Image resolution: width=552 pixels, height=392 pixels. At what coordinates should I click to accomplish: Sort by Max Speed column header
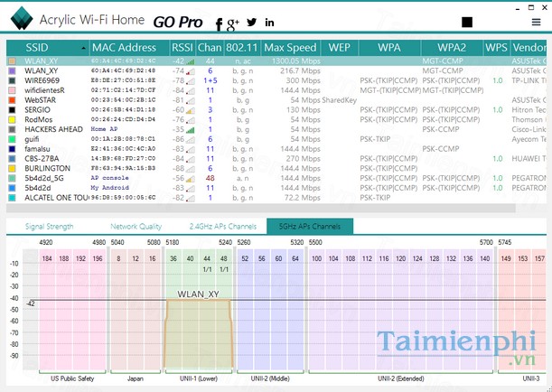pyautogui.click(x=290, y=48)
